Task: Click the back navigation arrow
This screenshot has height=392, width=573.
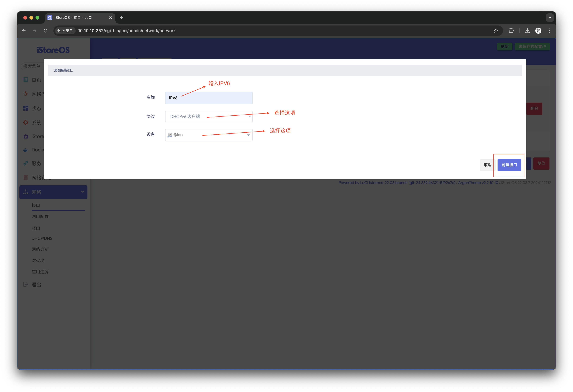Action: tap(24, 30)
